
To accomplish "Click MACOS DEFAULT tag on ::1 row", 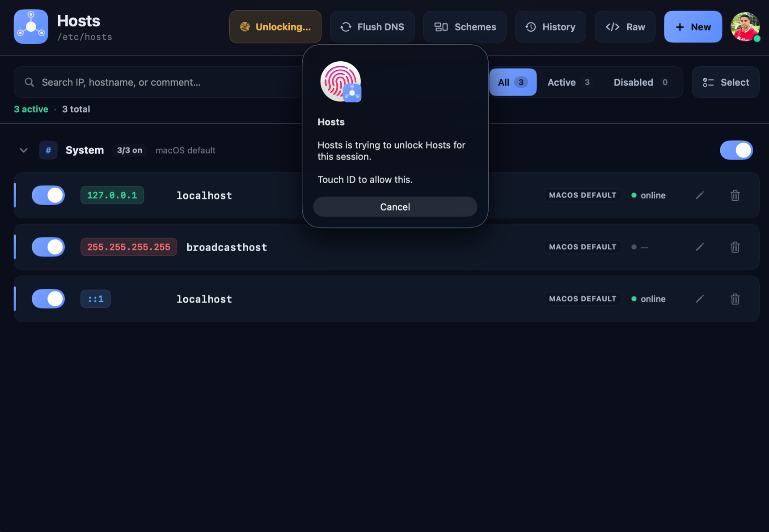I will [583, 299].
